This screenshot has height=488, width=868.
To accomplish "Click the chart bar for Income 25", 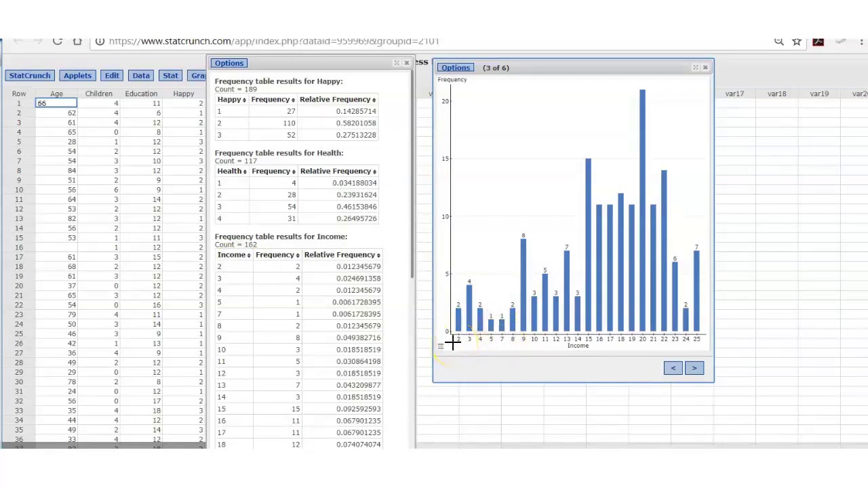I will pyautogui.click(x=696, y=291).
